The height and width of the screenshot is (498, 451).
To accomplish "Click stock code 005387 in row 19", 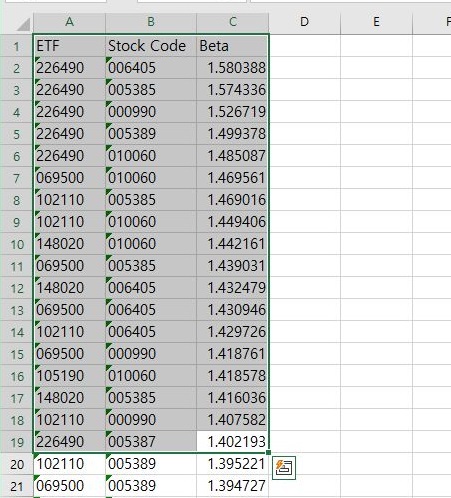I will (x=151, y=442).
